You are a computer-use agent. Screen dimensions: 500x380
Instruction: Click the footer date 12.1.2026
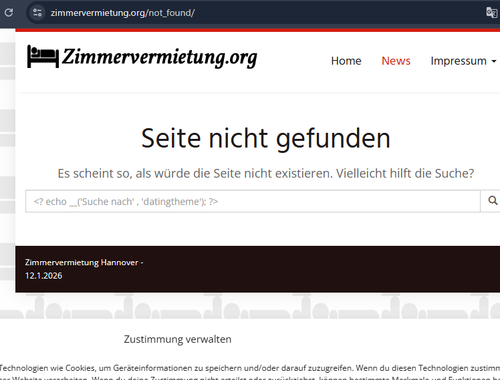(44, 276)
